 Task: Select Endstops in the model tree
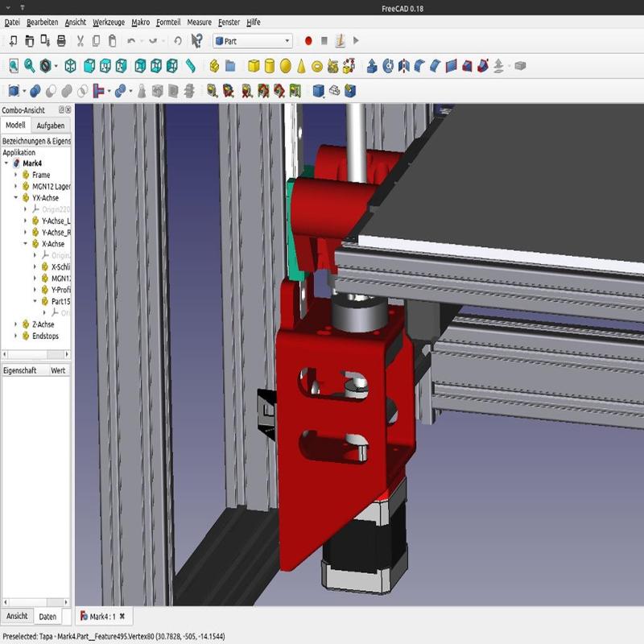tap(45, 336)
